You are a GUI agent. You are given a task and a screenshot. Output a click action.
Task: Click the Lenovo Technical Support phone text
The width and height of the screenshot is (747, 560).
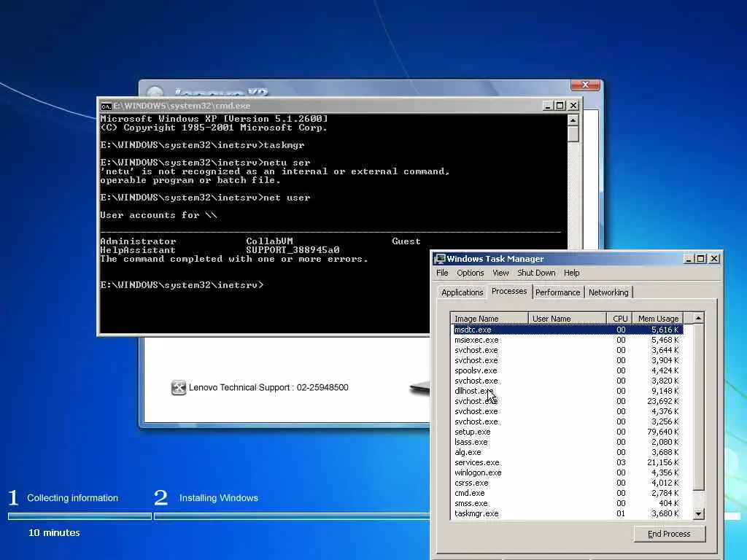[268, 388]
